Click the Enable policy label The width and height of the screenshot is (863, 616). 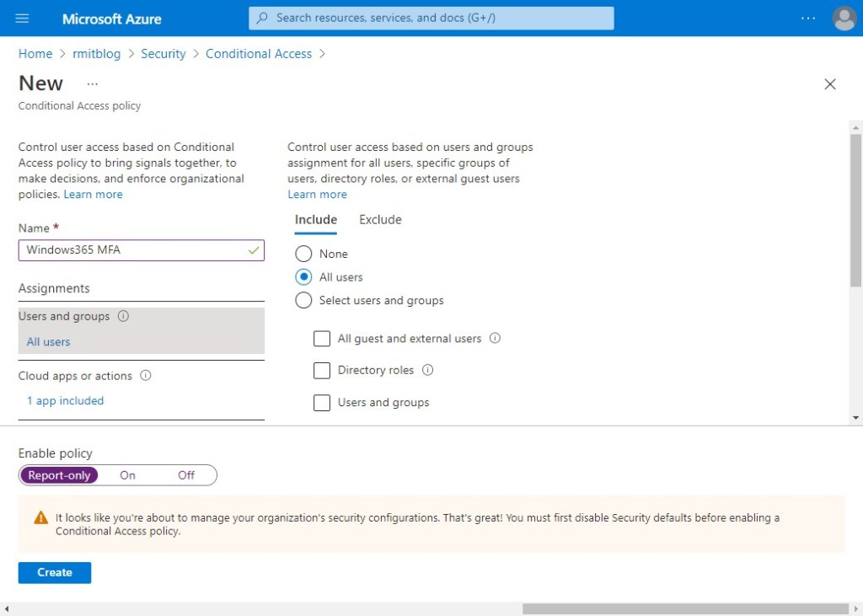click(55, 453)
